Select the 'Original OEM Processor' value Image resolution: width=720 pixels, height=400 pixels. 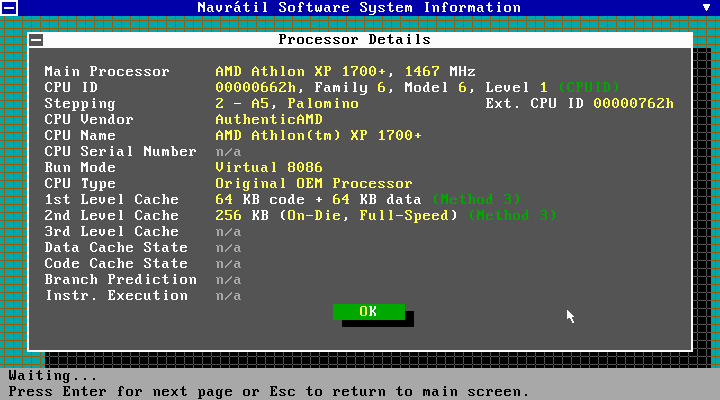pos(314,184)
